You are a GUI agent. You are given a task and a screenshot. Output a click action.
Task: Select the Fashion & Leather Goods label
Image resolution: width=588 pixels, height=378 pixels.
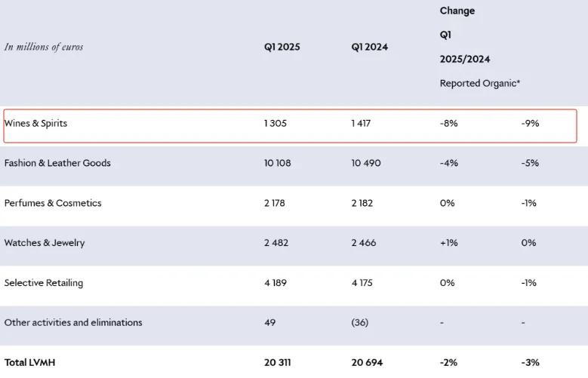tap(57, 163)
